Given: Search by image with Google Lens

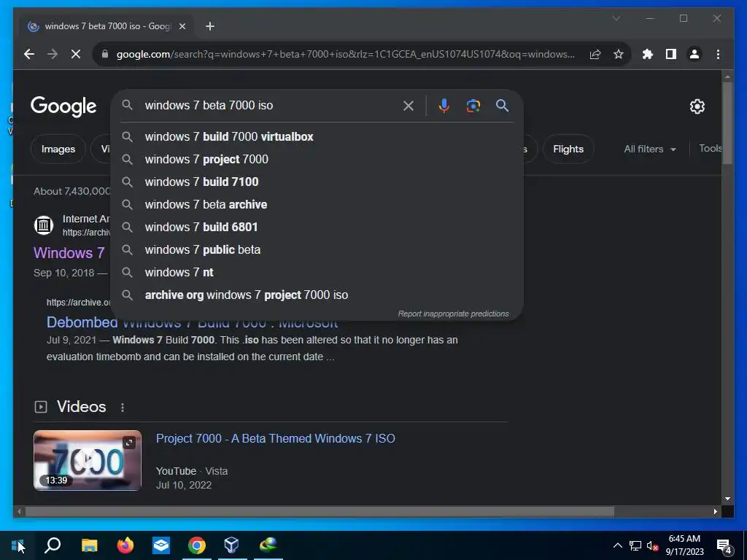Looking at the screenshot, I should tap(473, 106).
